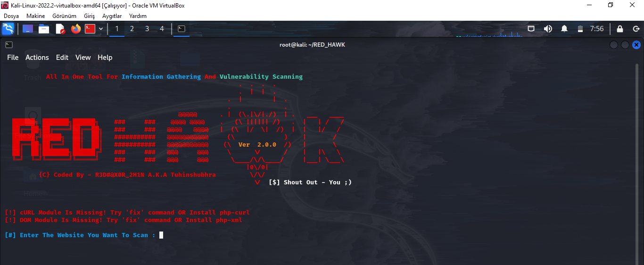Maximize the root@kali terminal window
This screenshot has height=265, width=644.
tap(625, 45)
